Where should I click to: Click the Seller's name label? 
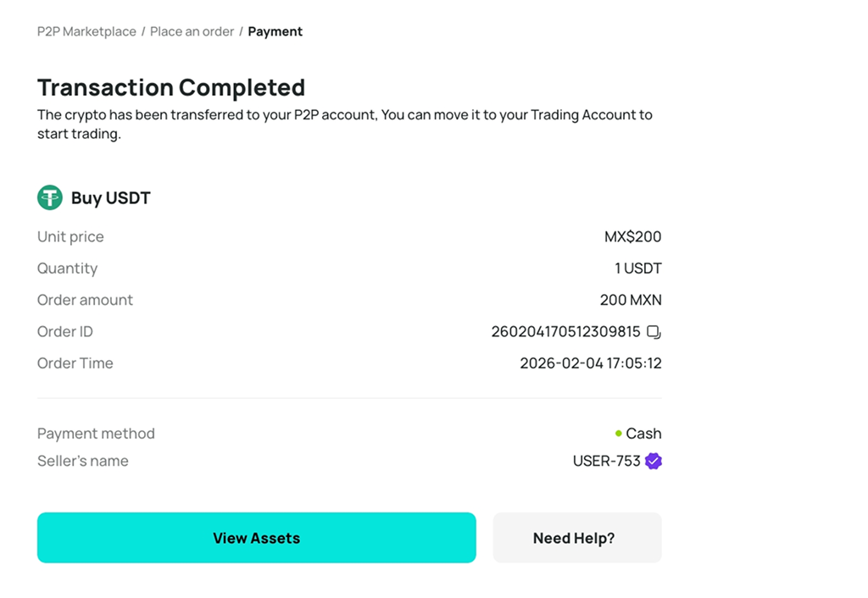pyautogui.click(x=82, y=461)
